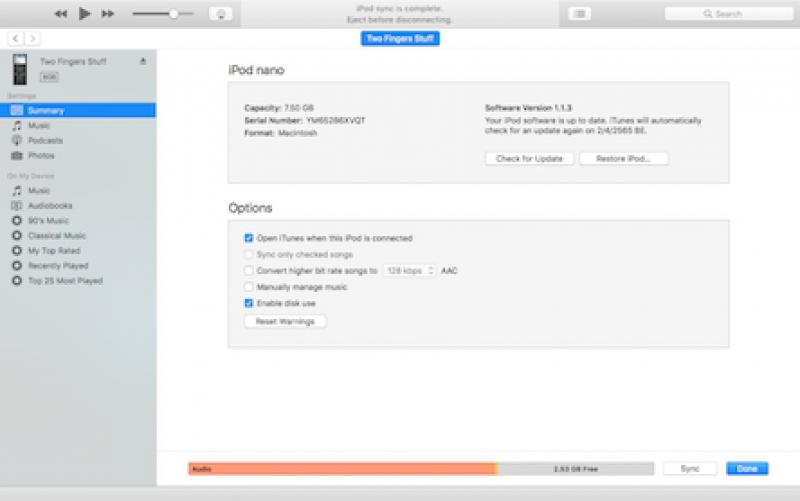The image size is (800, 501).
Task: Click into the Search field
Action: click(x=729, y=14)
